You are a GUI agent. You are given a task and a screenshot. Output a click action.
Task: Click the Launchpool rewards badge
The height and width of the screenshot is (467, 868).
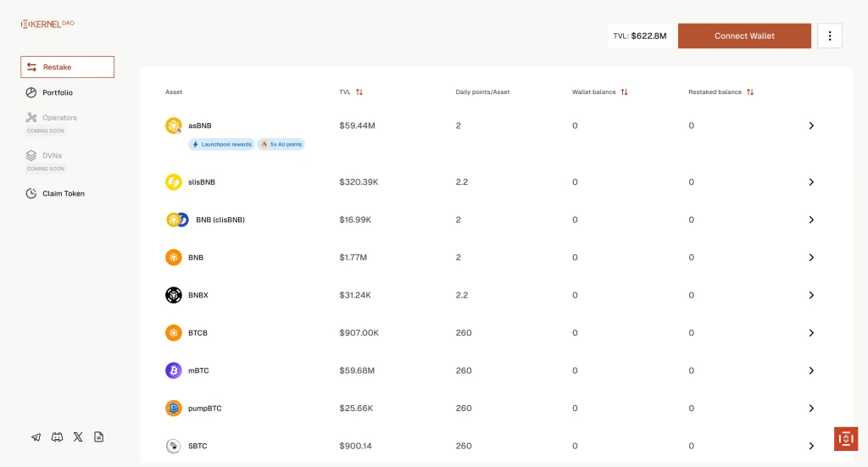[x=221, y=144]
